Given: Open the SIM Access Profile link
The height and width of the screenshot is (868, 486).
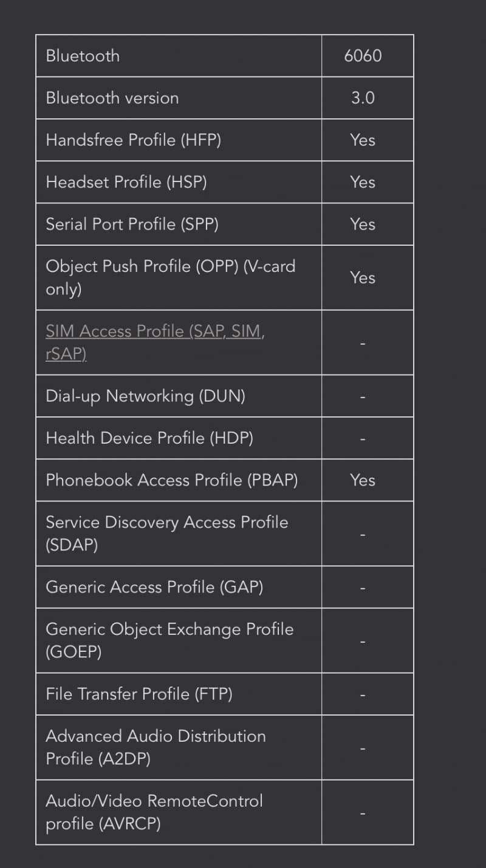Looking at the screenshot, I should click(x=156, y=342).
